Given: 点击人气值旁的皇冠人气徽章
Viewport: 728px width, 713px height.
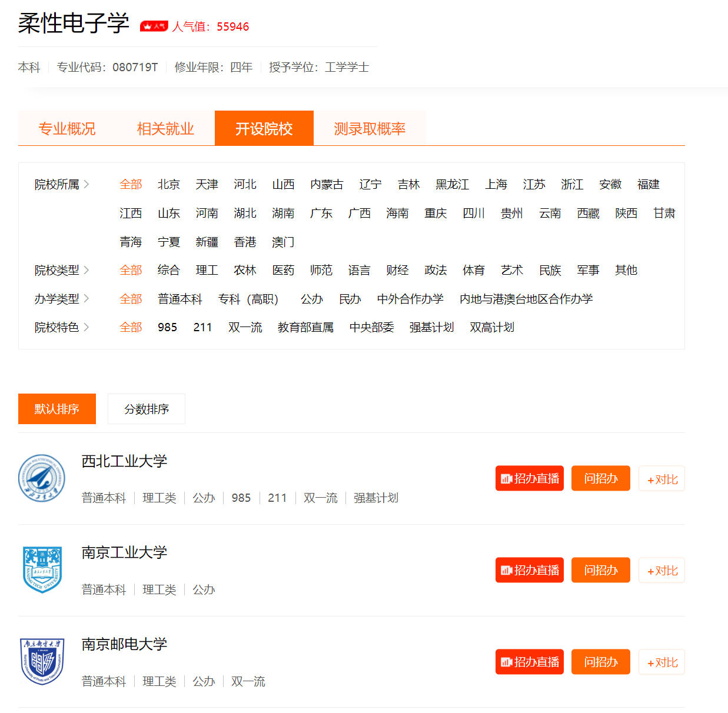Looking at the screenshot, I should tap(154, 26).
